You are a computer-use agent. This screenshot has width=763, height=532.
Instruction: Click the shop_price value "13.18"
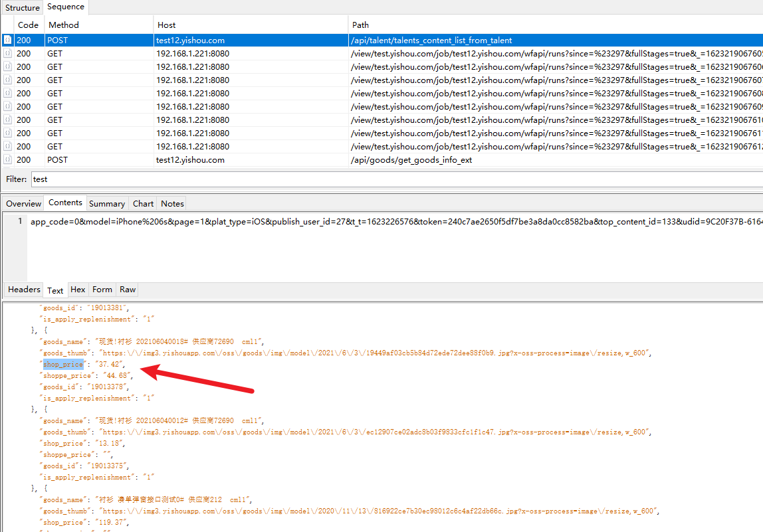(109, 443)
